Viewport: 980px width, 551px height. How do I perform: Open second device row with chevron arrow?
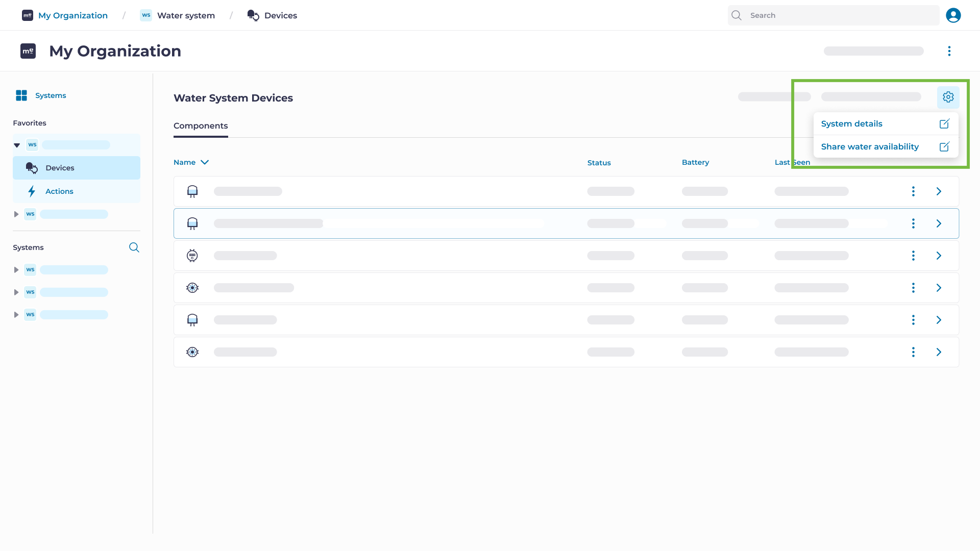click(939, 223)
